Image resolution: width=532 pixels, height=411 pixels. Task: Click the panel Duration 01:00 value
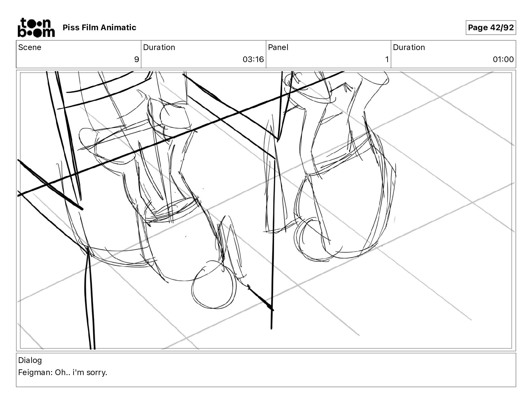click(503, 59)
